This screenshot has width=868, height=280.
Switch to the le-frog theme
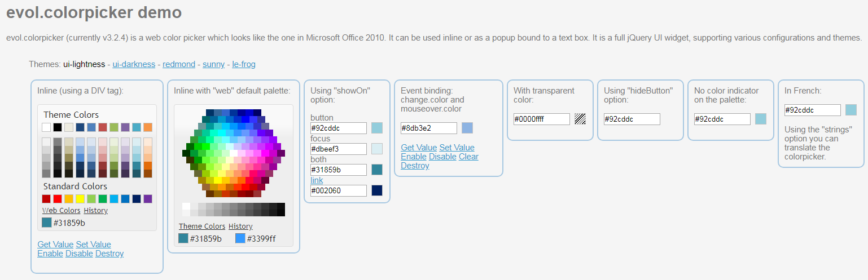[x=244, y=64]
